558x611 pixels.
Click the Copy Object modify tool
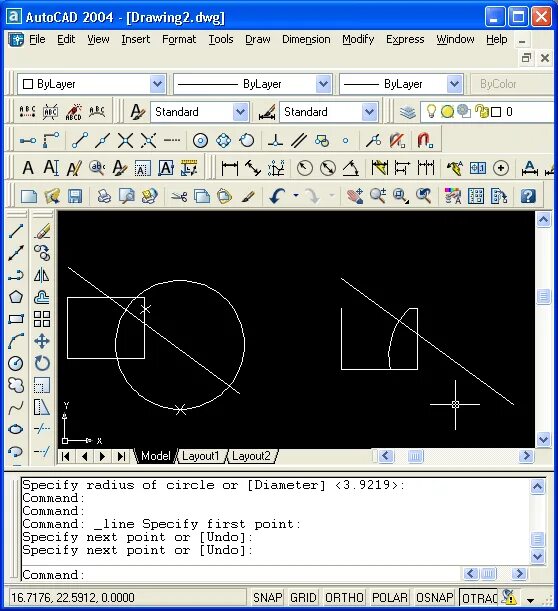click(x=42, y=253)
